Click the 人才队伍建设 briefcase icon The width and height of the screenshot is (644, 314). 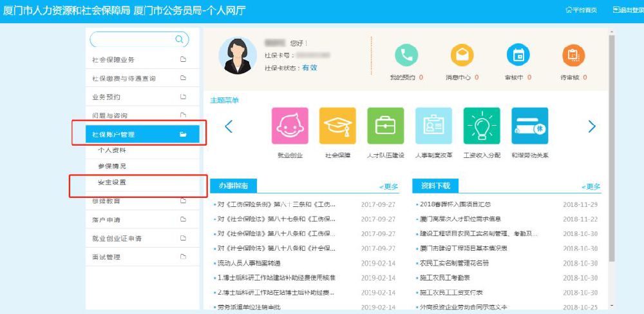385,126
